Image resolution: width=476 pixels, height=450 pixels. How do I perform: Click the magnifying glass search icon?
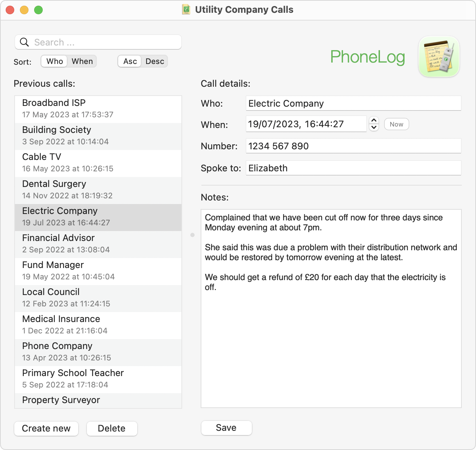(x=24, y=42)
